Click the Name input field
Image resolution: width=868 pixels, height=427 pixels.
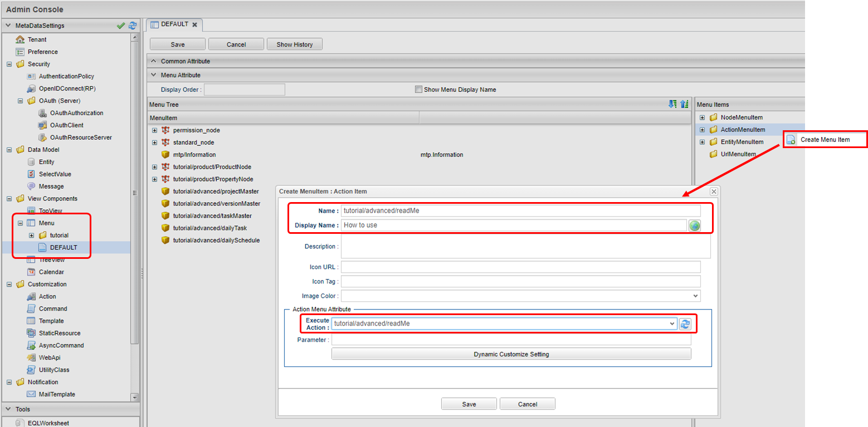[520, 211]
